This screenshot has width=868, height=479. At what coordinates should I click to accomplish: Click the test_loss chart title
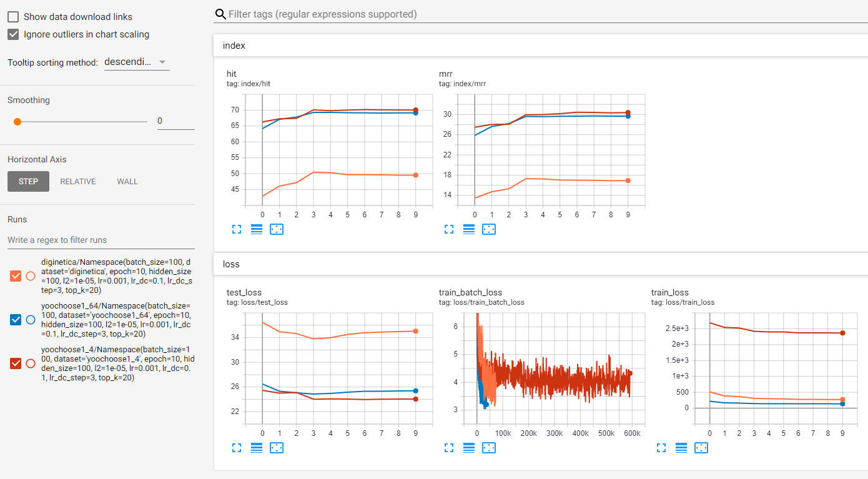pos(244,292)
